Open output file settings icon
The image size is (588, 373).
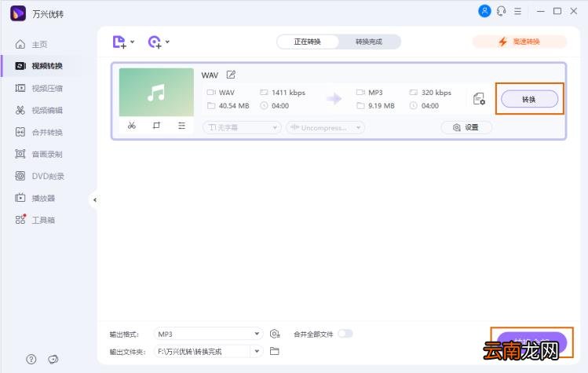click(479, 99)
